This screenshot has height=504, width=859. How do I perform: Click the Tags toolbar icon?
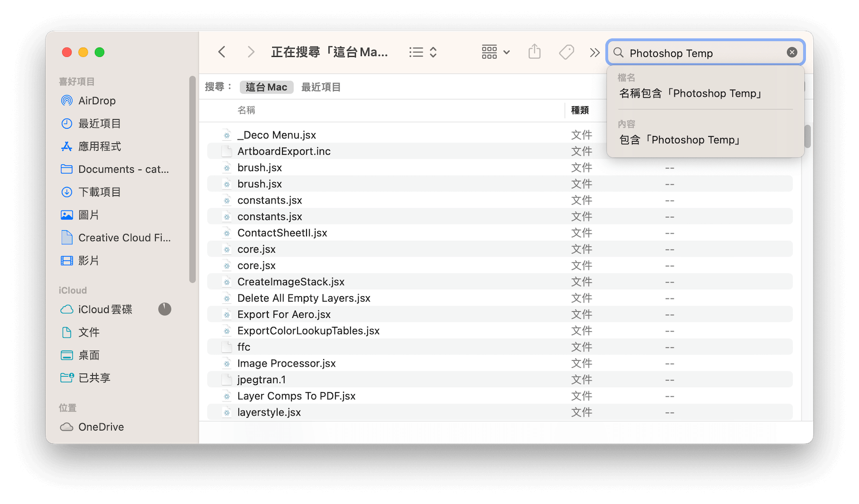coord(566,52)
